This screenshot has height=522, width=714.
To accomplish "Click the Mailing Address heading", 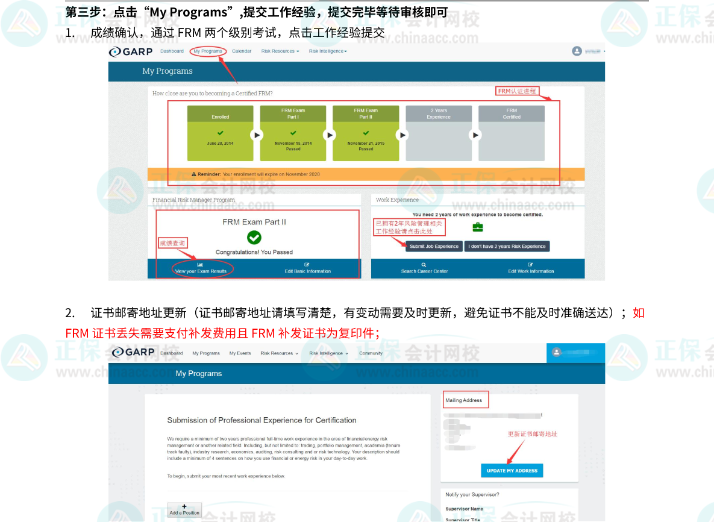I will [464, 400].
